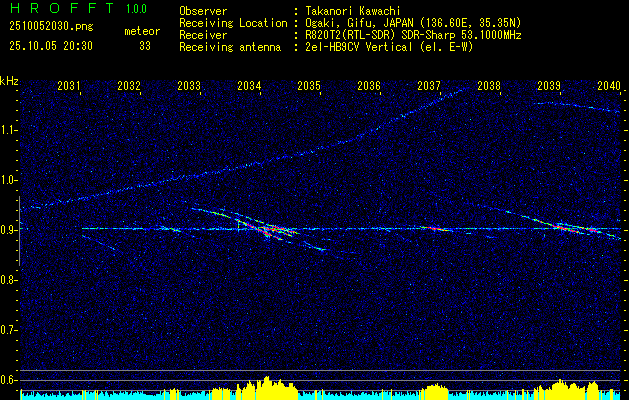
Task: Click the yellow signal-level peak below 2034
Action: tap(266, 388)
